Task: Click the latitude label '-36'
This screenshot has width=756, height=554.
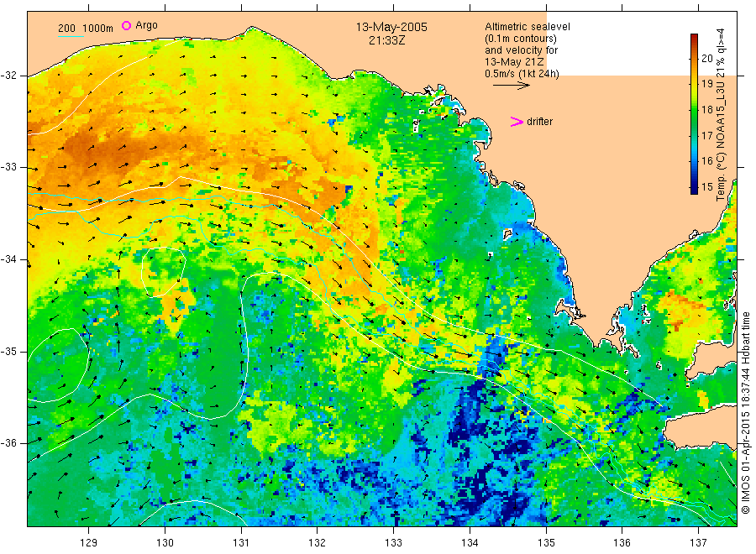Action: click(8, 443)
